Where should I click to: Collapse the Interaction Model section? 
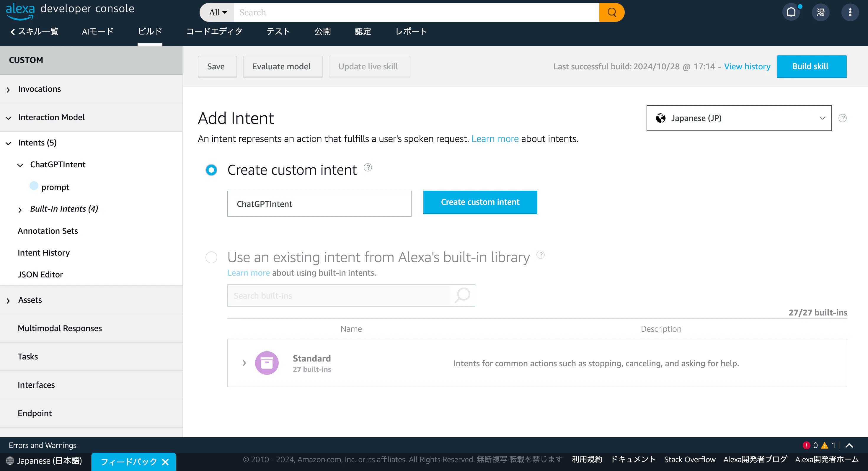tap(8, 118)
